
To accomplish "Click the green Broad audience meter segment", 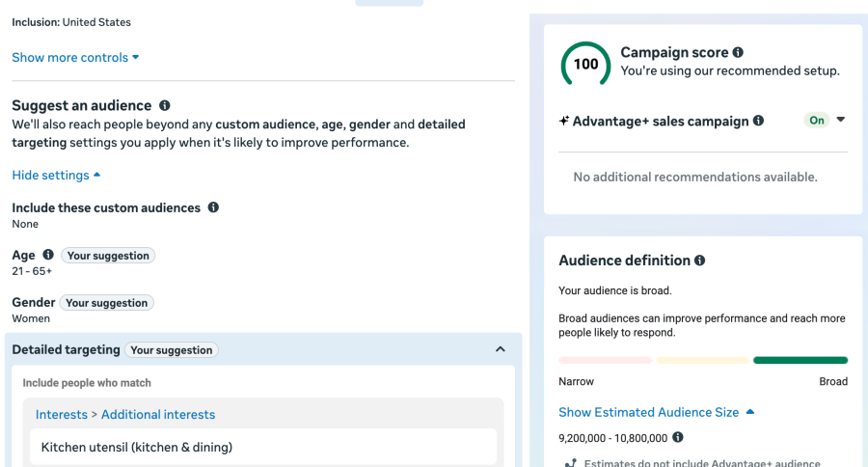I will tap(800, 360).
